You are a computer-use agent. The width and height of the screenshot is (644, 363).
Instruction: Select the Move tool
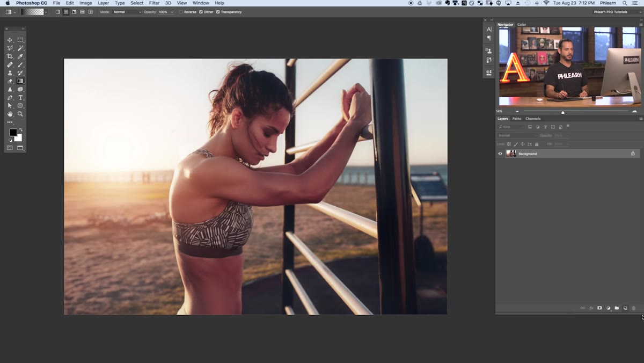[x=10, y=40]
